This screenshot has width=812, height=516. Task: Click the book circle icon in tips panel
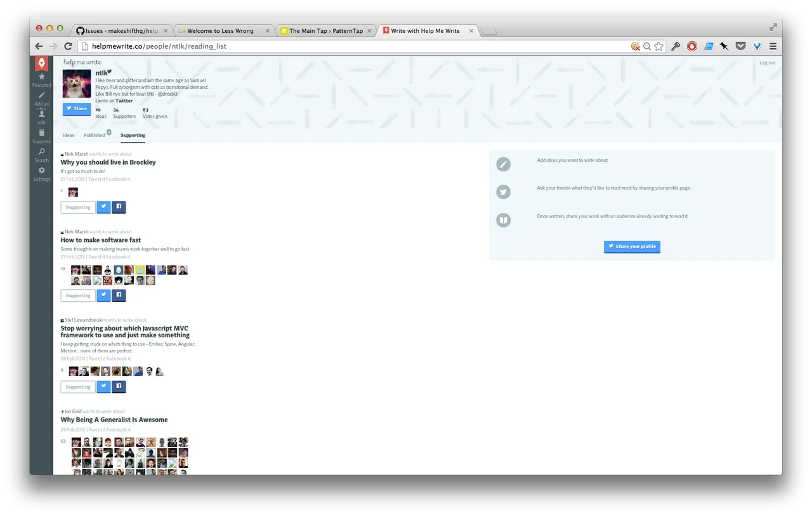pos(503,220)
